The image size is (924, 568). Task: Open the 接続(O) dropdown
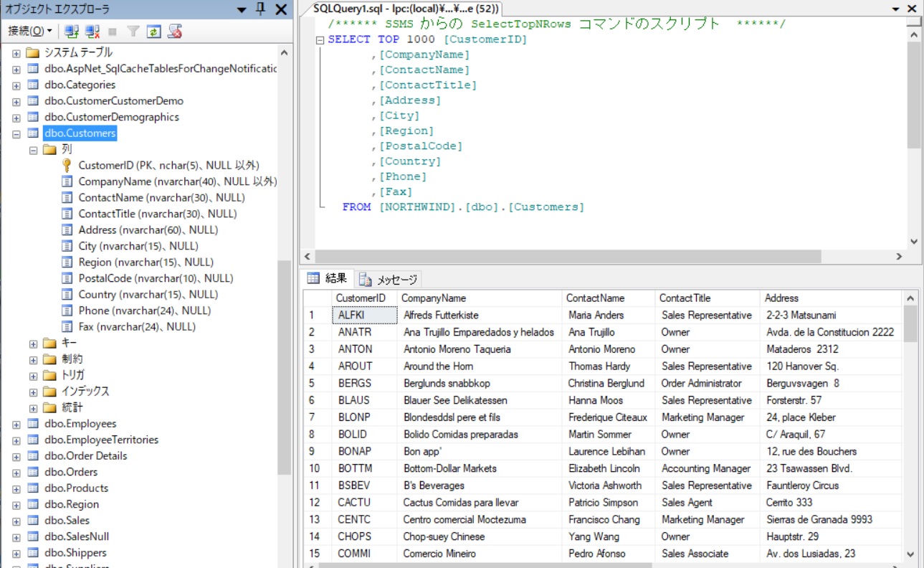32,31
